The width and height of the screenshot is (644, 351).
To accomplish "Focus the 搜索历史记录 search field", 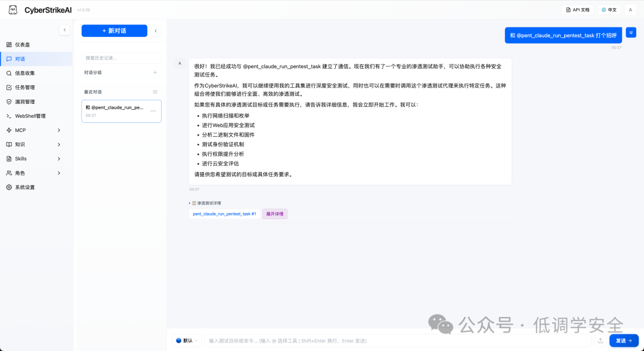I will (121, 58).
